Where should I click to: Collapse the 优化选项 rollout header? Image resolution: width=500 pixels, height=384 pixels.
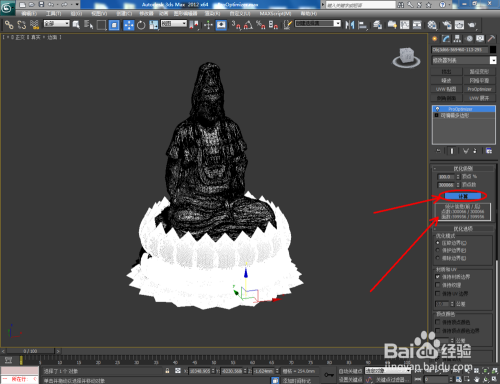coord(463,229)
